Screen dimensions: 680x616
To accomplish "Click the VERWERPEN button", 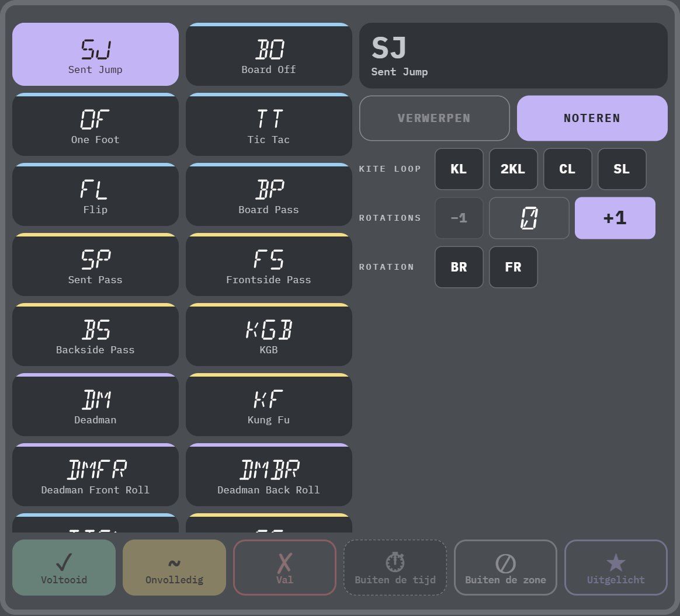I will (x=435, y=119).
